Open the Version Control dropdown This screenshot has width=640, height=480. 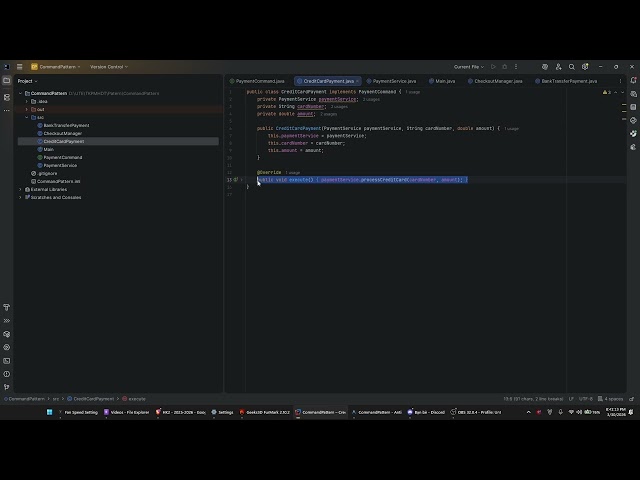109,67
